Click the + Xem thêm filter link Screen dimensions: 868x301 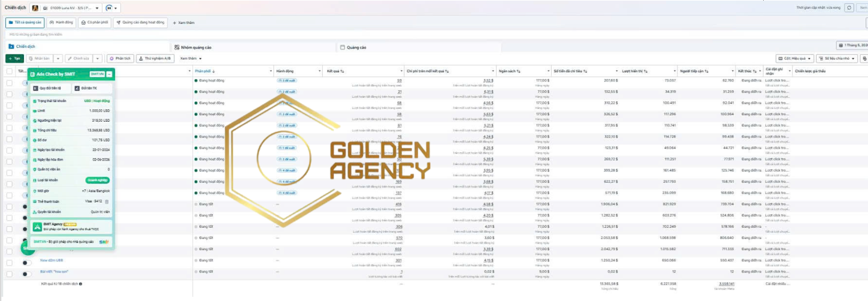(184, 22)
